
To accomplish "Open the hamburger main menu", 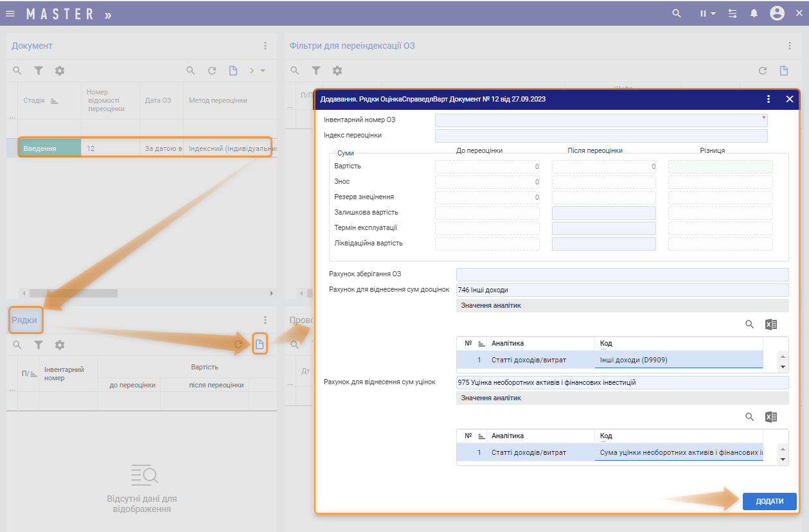I will [x=10, y=13].
